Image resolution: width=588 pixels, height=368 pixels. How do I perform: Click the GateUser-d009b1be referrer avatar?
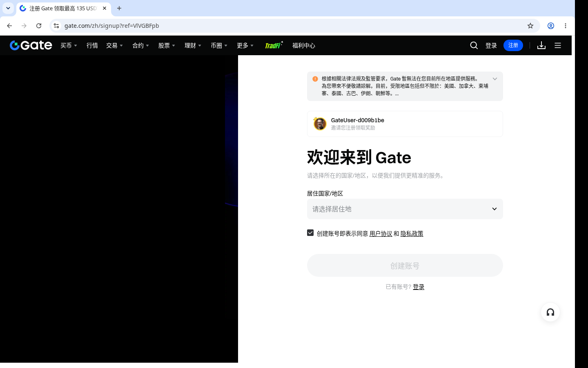point(320,123)
